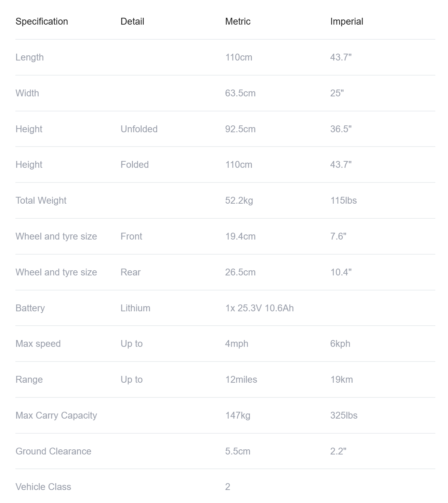Click the Folded detail cell
The width and height of the screenshot is (448, 503).
tap(134, 165)
